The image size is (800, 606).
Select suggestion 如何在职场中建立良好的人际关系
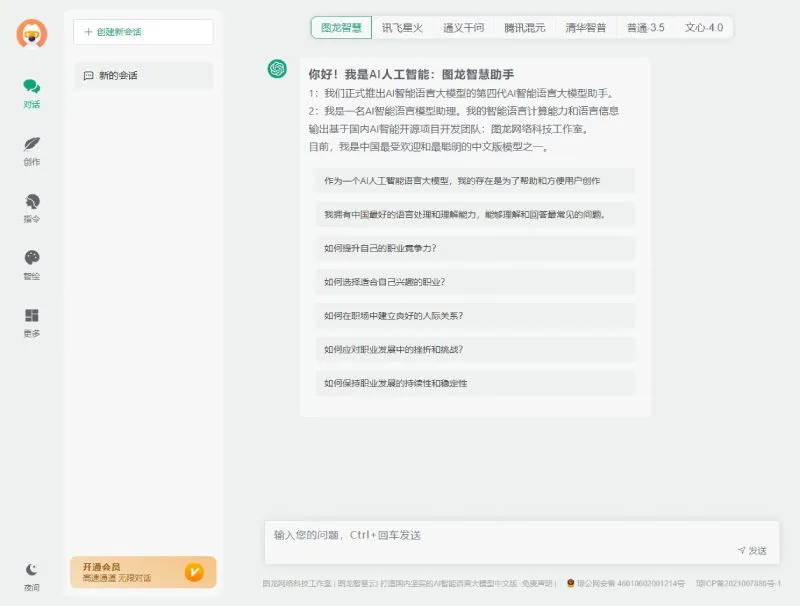475,316
